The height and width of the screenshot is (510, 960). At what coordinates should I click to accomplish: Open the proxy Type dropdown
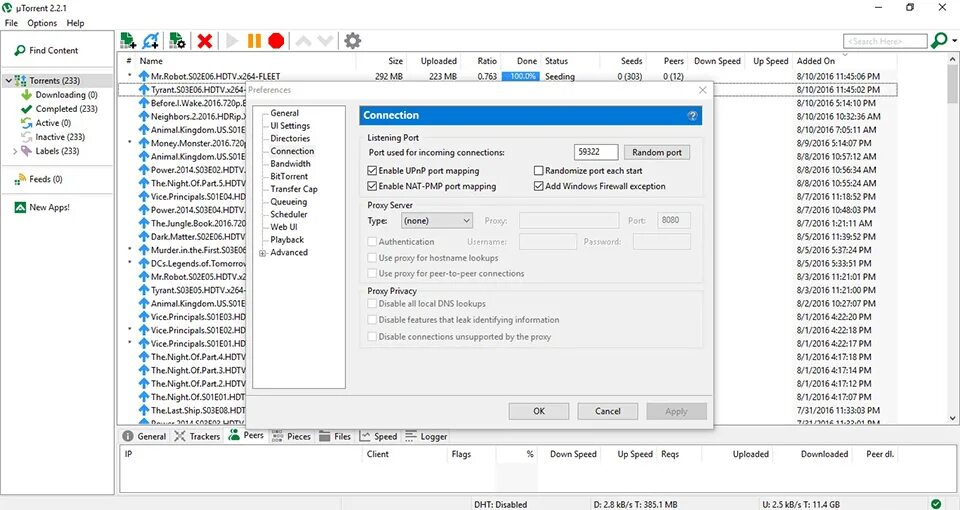[437, 220]
